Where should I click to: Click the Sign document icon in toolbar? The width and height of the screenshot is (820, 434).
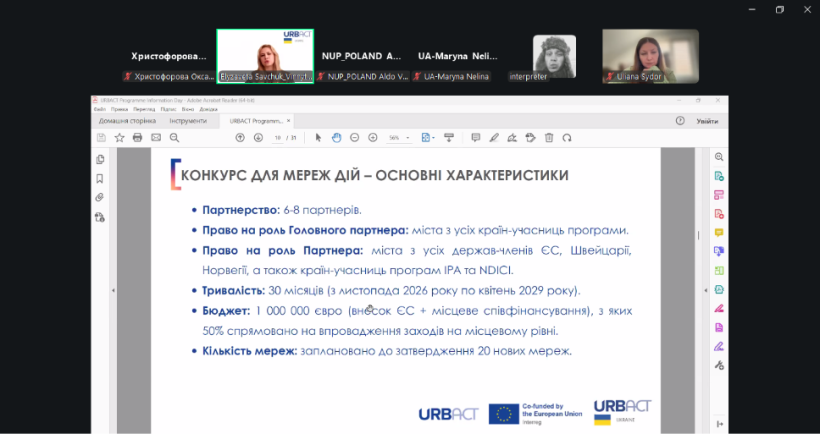tap(512, 138)
